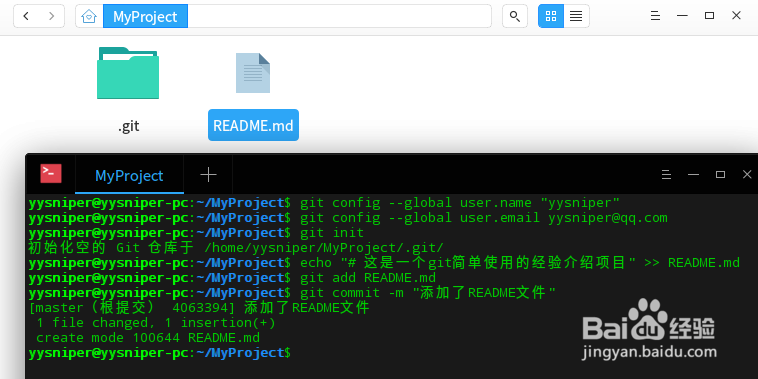Add a new terminal tab
Image resolution: width=758 pixels, height=379 pixels.
(208, 175)
